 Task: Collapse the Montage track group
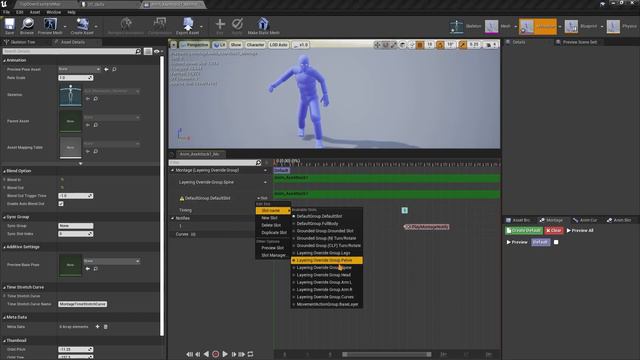coord(173,170)
